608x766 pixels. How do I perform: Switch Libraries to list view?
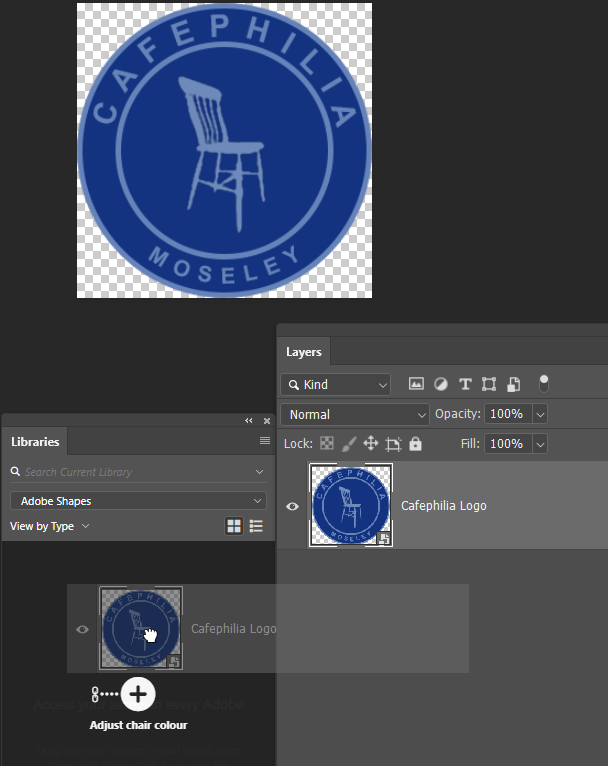pyautogui.click(x=256, y=526)
